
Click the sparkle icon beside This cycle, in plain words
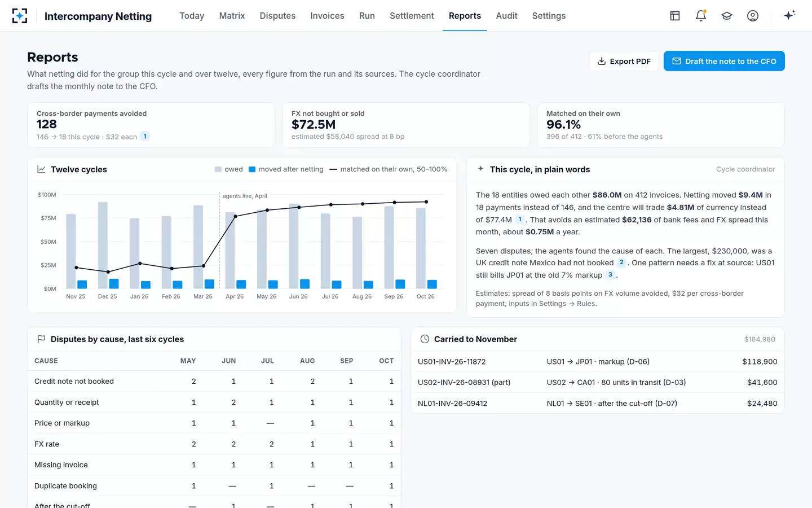[480, 169]
